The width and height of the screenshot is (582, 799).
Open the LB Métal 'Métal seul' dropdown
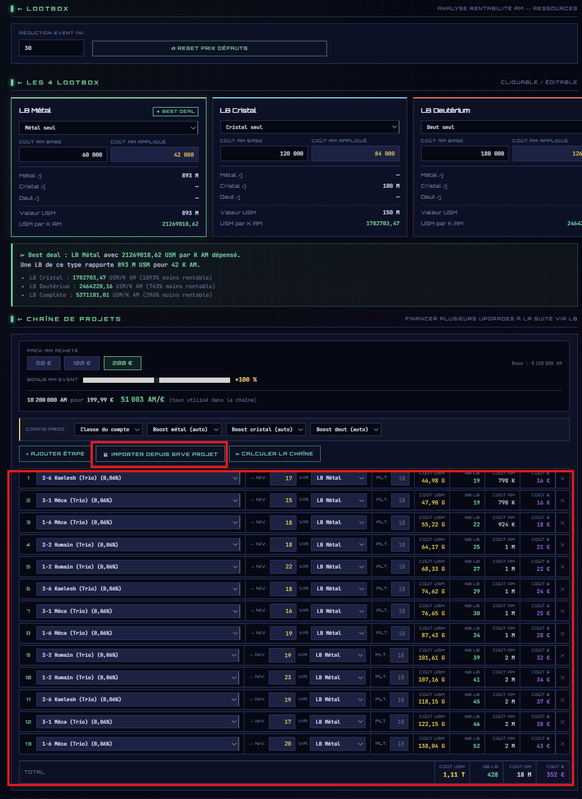tap(109, 127)
